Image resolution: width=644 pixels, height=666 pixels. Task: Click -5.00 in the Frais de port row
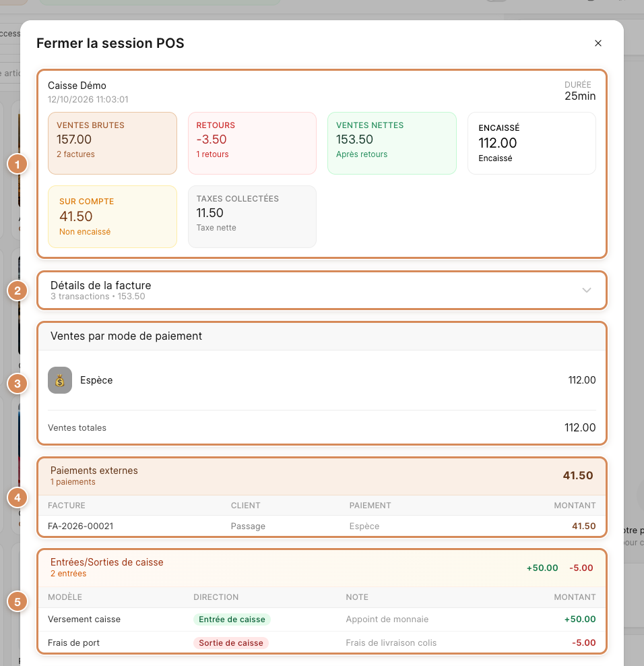click(584, 643)
